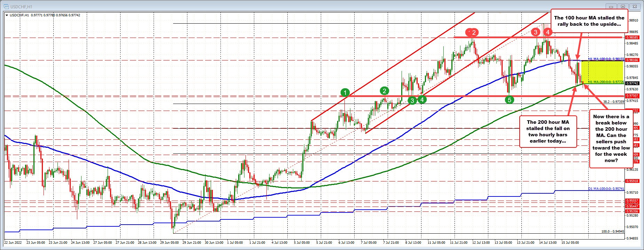
Task: Click the 5 Jul 05:00 time label
Action: click(302, 242)
